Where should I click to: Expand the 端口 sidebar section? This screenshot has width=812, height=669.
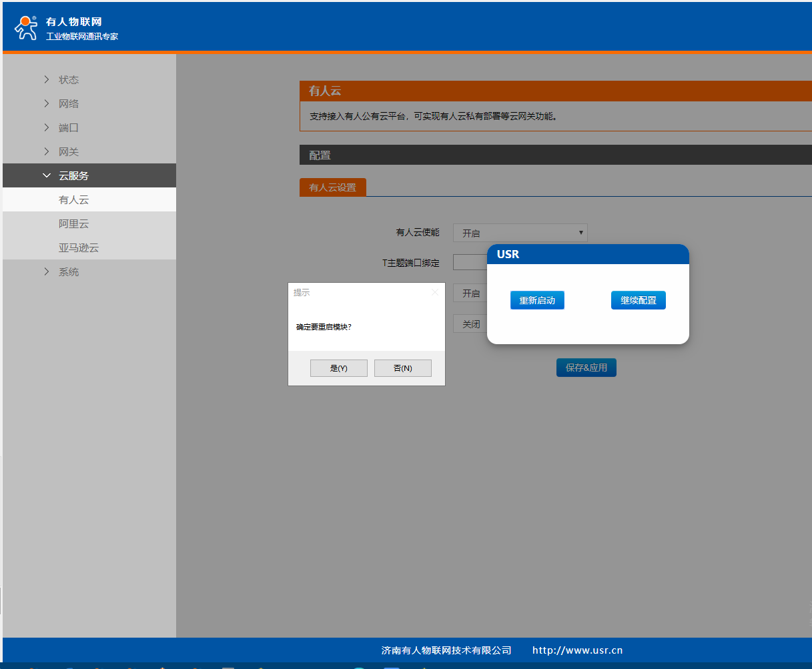[68, 128]
